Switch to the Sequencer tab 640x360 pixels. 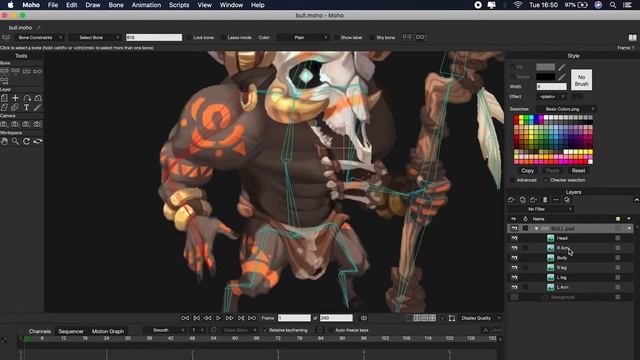(71, 331)
